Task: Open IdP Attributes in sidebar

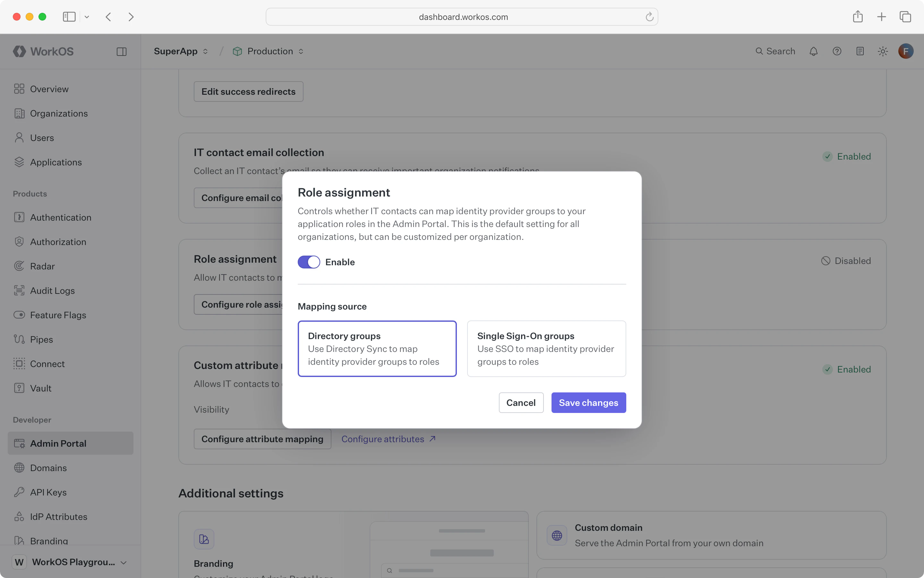Action: click(71, 516)
